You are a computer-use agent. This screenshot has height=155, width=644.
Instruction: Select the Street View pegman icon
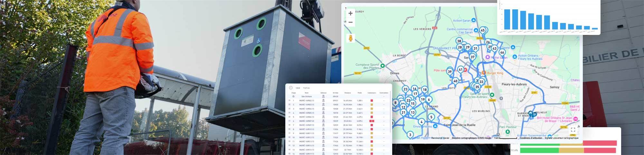click(x=350, y=38)
